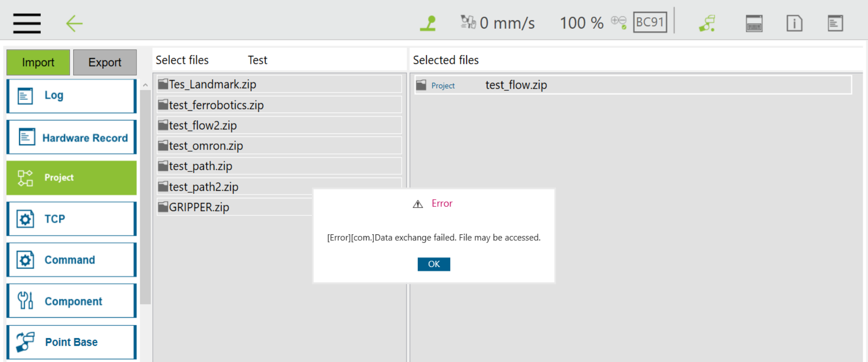Select the TCP category
This screenshot has width=868, height=362.
(x=71, y=219)
